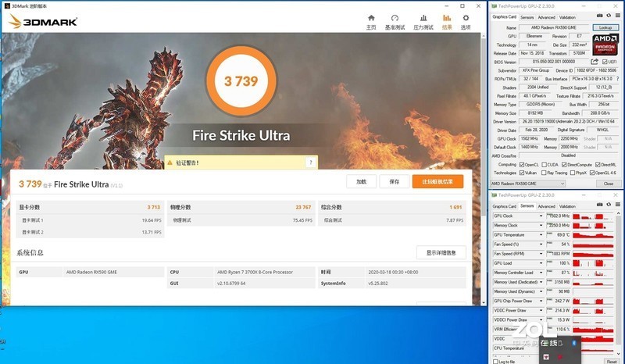Open the benchmarks (基准测试) gauge icon
Image resolution: width=625 pixels, height=364 pixels.
coord(395,18)
